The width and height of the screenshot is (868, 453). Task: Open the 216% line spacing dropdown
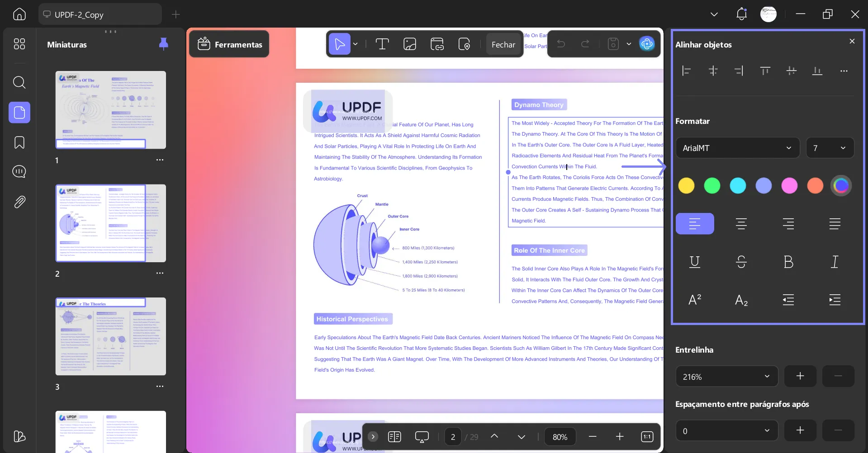tap(726, 376)
